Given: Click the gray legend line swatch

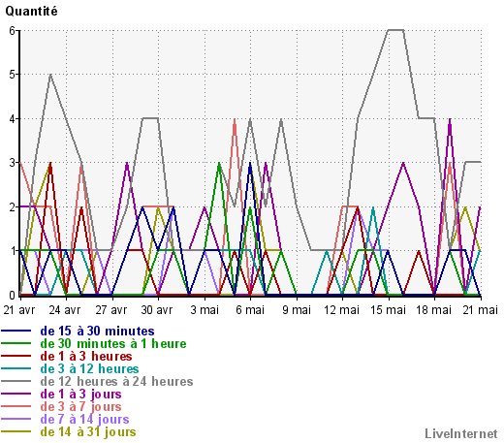Looking at the screenshot, I should click(16, 382).
